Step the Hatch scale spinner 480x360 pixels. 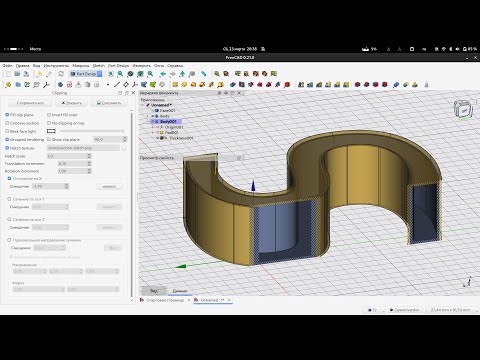coord(89,156)
